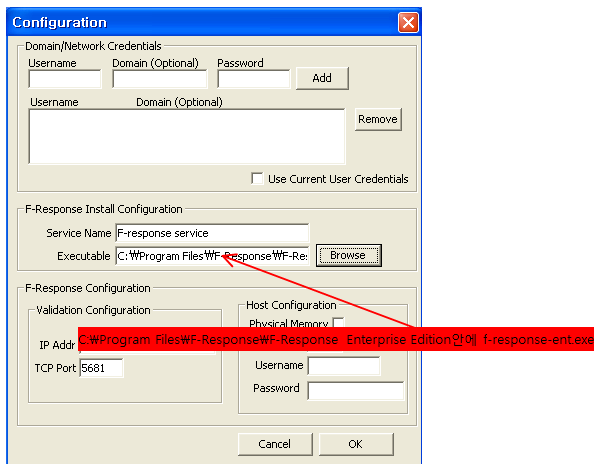Screen dimensions: 609x466
Task: Click the TCP Port label
Action: coord(55,368)
